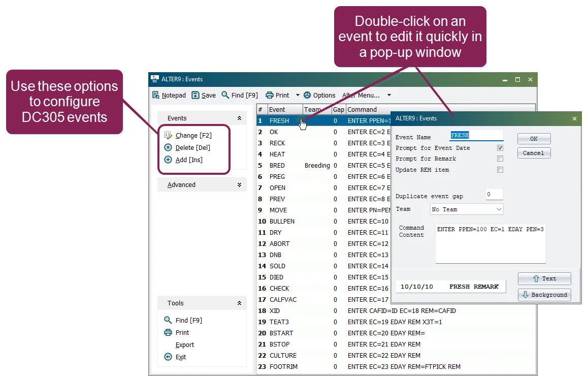Click the Breeding team cell
588x376 pixels.
pos(317,166)
